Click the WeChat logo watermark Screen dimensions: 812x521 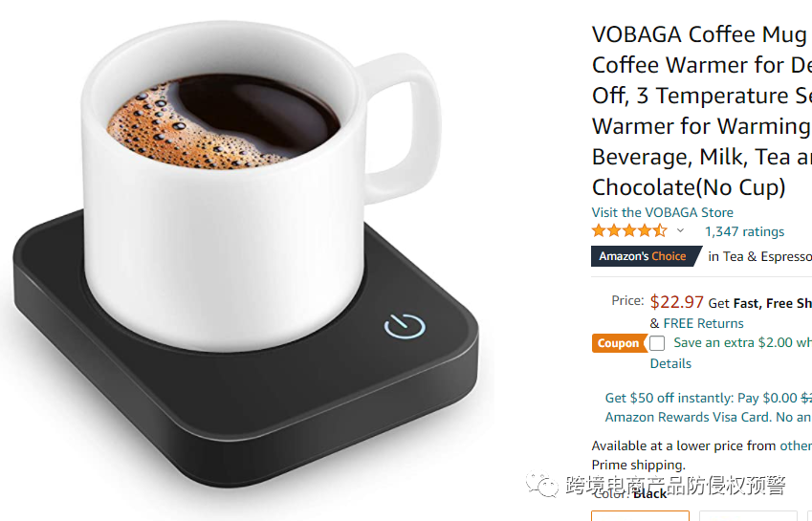click(x=542, y=485)
